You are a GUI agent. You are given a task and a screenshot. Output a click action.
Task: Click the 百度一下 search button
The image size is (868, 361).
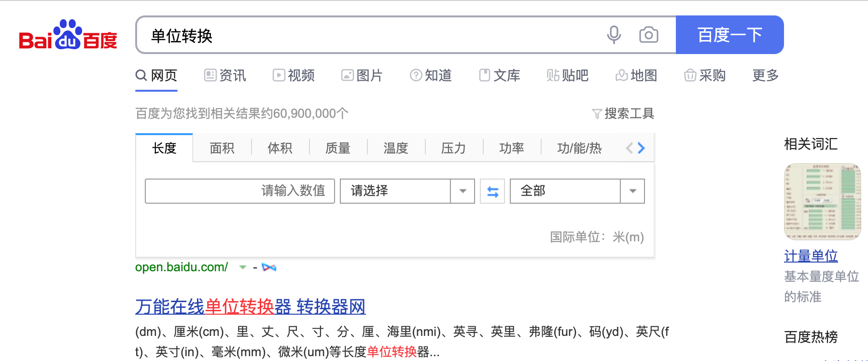point(729,35)
